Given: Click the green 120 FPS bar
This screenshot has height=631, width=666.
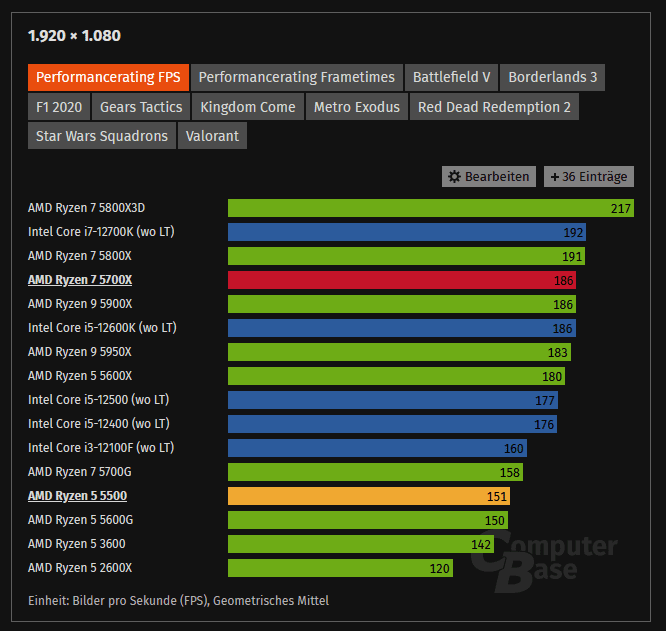Looking at the screenshot, I should tap(340, 568).
